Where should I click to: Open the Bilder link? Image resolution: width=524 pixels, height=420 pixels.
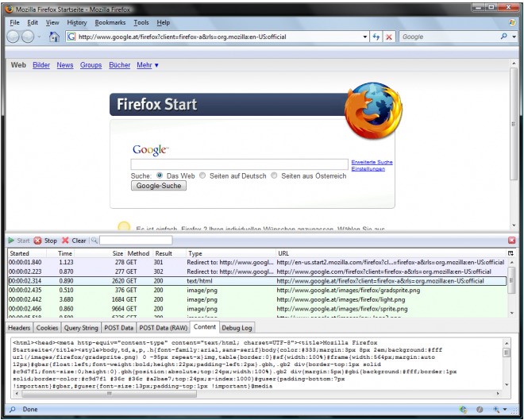click(x=41, y=65)
